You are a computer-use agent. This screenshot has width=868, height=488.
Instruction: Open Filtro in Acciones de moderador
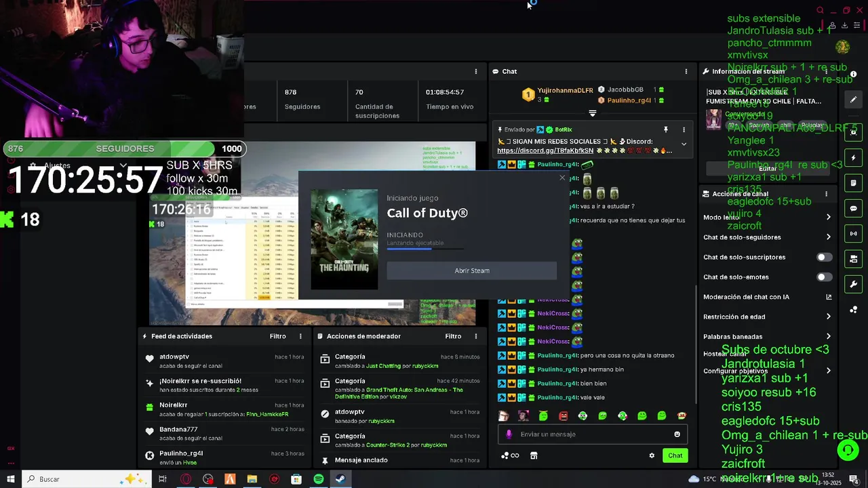453,336
